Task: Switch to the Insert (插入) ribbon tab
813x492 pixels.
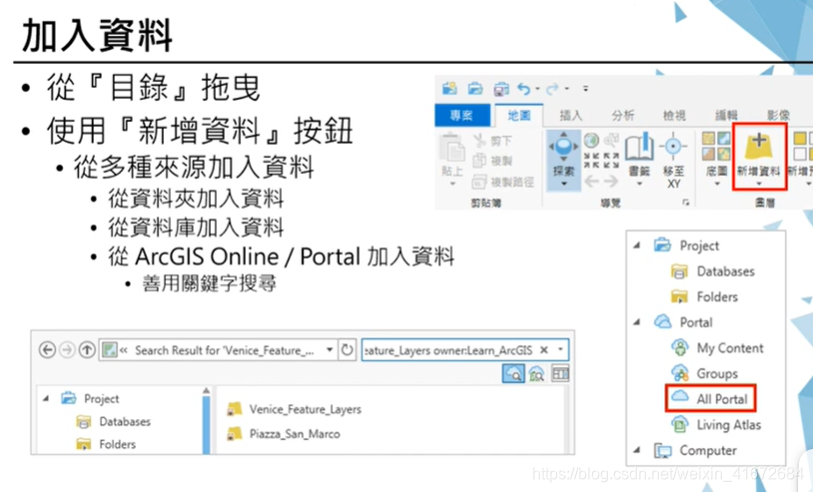Action: point(570,115)
